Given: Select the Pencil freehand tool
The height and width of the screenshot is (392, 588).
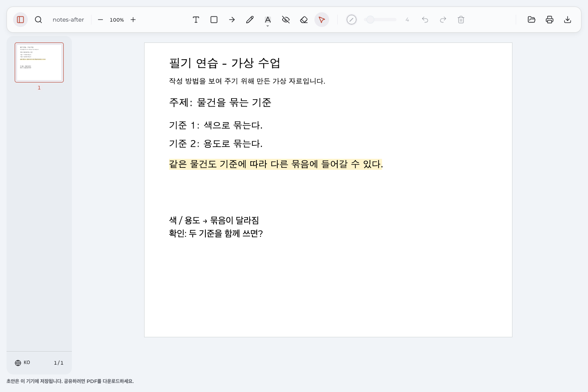Looking at the screenshot, I should pyautogui.click(x=250, y=20).
